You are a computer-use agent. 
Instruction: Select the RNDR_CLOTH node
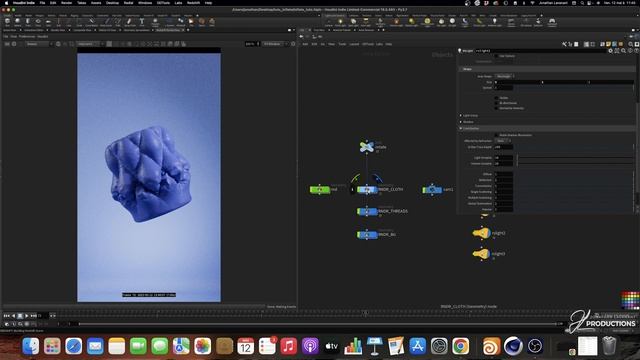(x=367, y=189)
